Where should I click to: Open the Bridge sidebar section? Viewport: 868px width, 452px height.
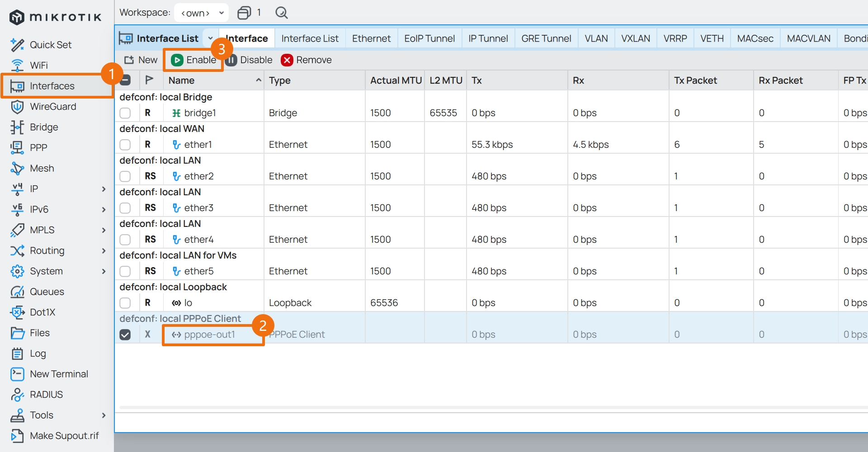click(x=44, y=127)
